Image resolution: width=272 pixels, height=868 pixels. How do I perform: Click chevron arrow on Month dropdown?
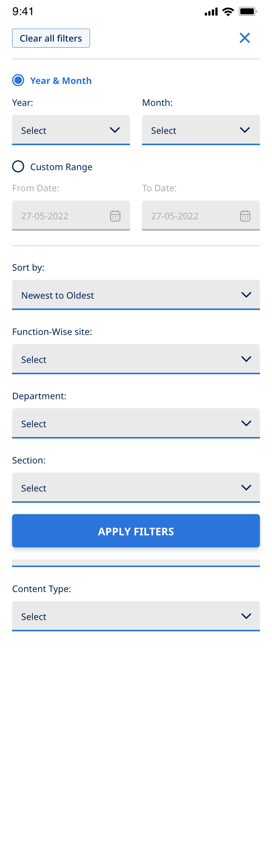pos(245,130)
